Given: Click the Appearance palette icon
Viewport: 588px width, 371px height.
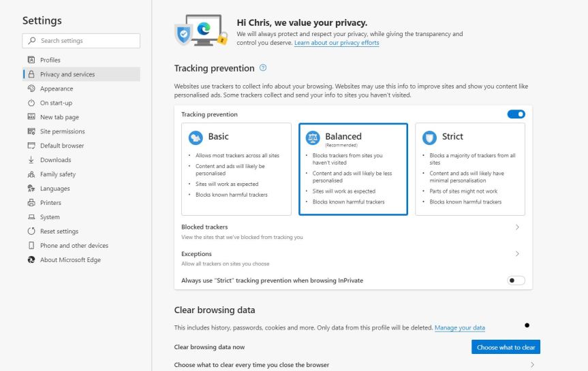Looking at the screenshot, I should pyautogui.click(x=31, y=88).
